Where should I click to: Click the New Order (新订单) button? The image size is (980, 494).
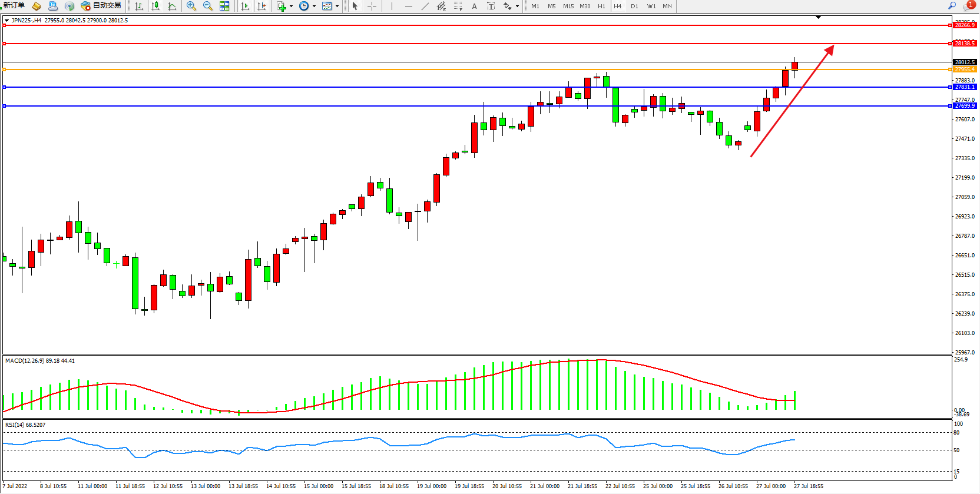pyautogui.click(x=14, y=6)
